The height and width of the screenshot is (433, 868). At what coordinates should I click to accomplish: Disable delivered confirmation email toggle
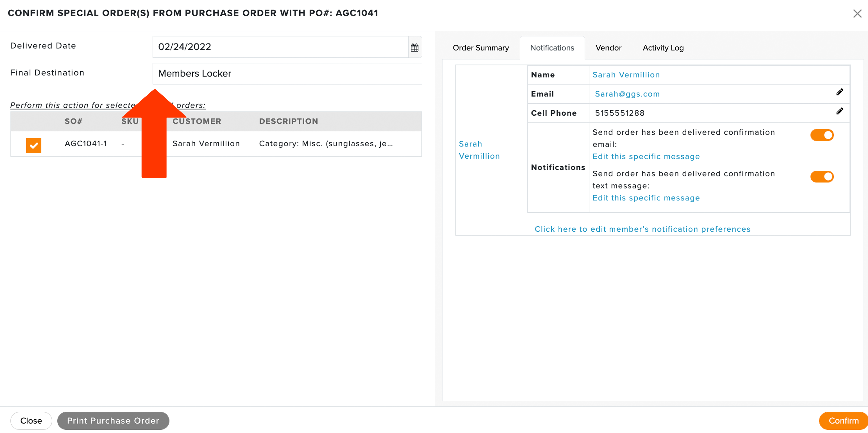pyautogui.click(x=822, y=135)
